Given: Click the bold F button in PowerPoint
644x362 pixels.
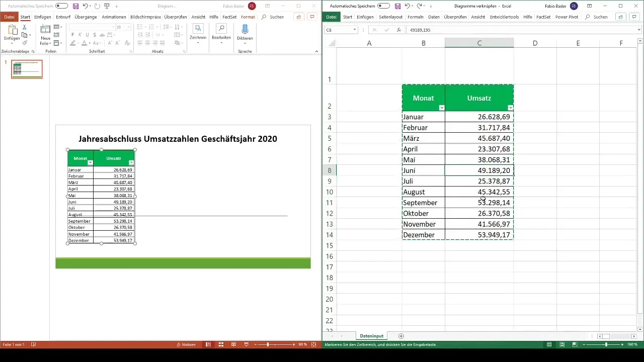Looking at the screenshot, I should tap(72, 35).
